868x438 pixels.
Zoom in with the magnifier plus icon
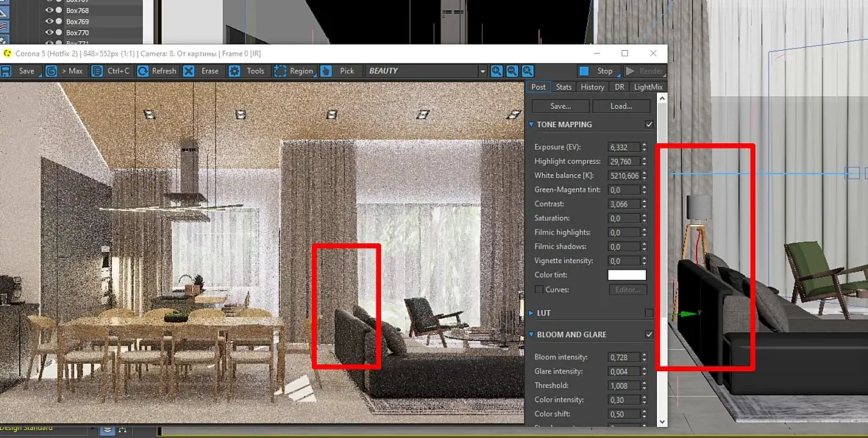(497, 71)
